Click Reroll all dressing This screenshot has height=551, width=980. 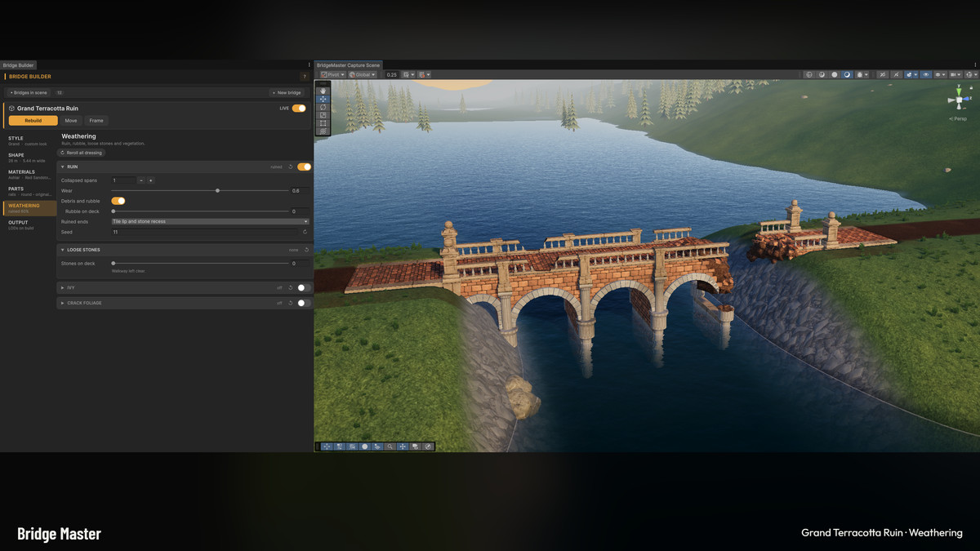pyautogui.click(x=82, y=153)
